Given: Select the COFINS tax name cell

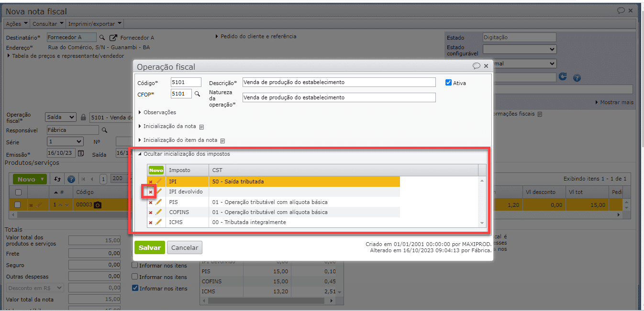Looking at the screenshot, I should tap(187, 212).
